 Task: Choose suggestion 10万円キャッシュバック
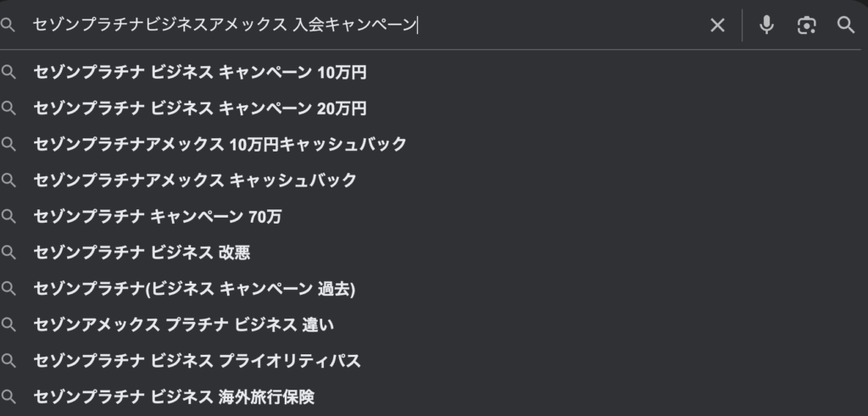pyautogui.click(x=220, y=144)
